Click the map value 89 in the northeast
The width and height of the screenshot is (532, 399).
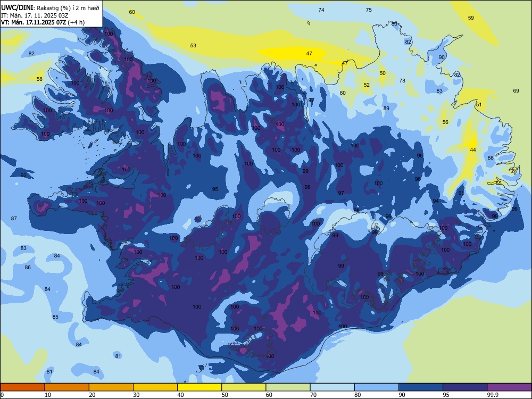click(386, 108)
